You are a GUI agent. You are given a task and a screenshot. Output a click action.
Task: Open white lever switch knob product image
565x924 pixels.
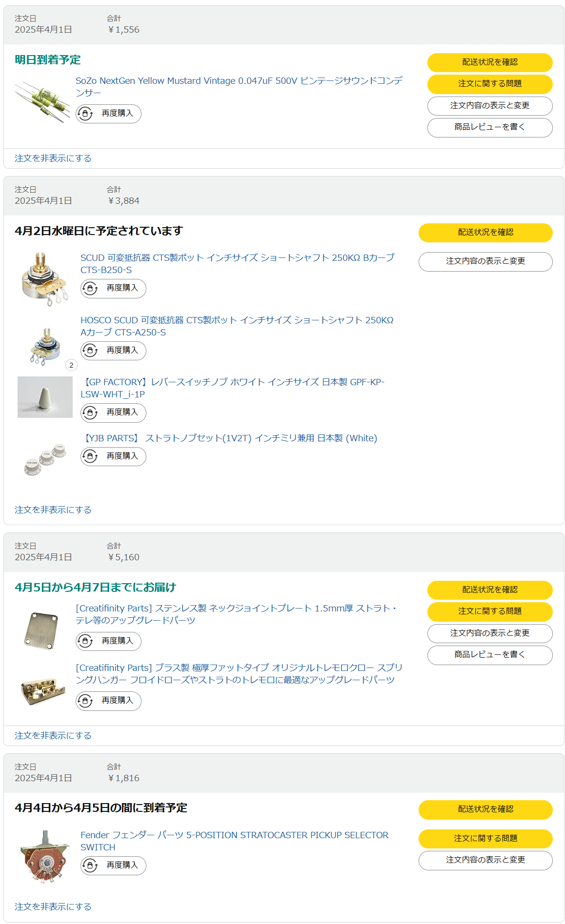click(45, 397)
